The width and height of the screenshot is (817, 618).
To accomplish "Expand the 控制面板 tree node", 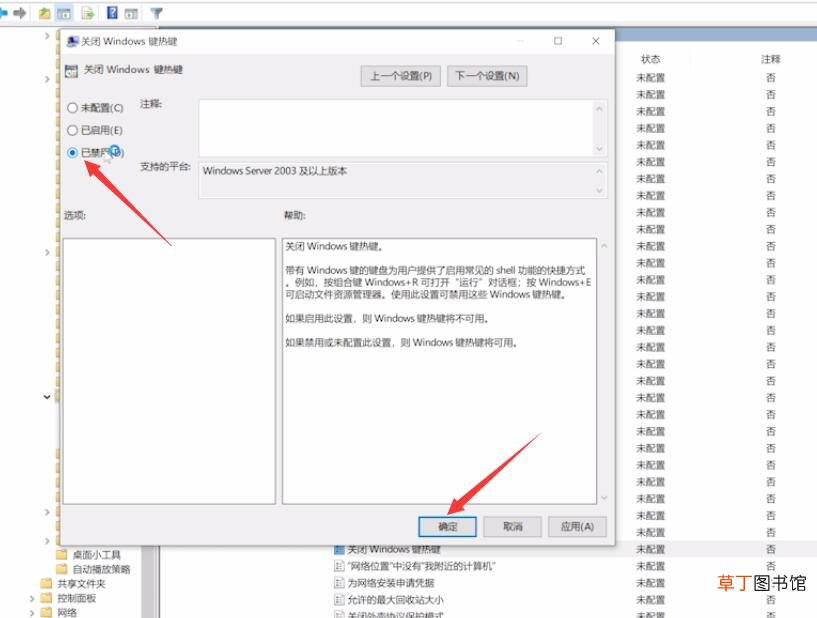I will [x=32, y=598].
